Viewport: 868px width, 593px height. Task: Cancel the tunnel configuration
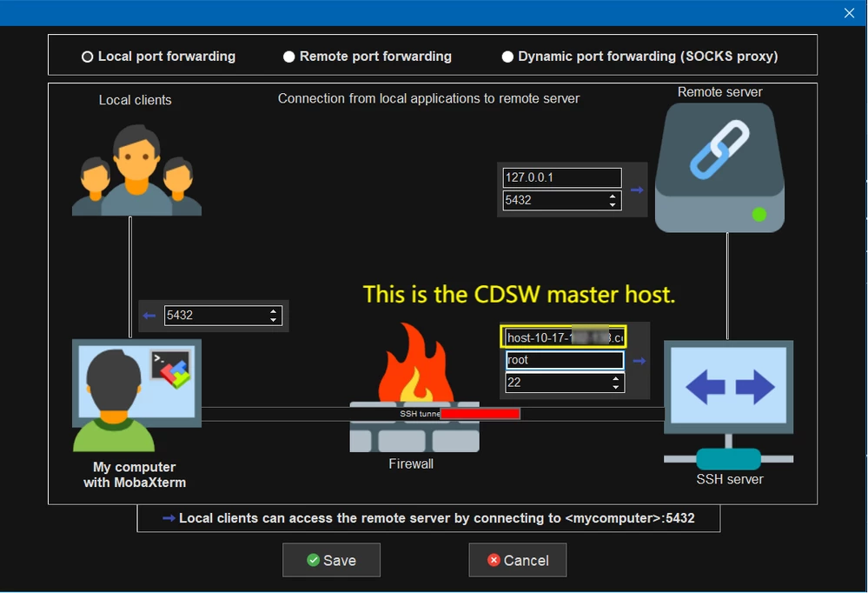[518, 560]
